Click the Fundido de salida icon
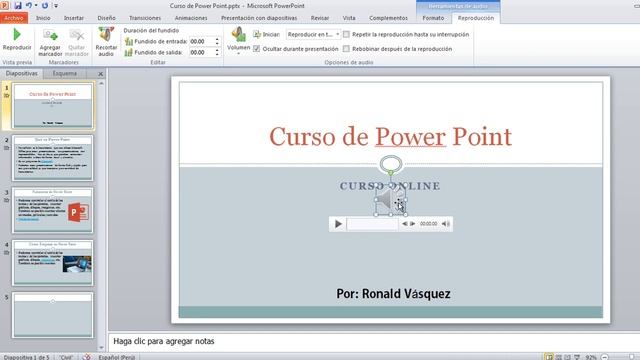Screen dimensions: 640x360 click(x=129, y=53)
